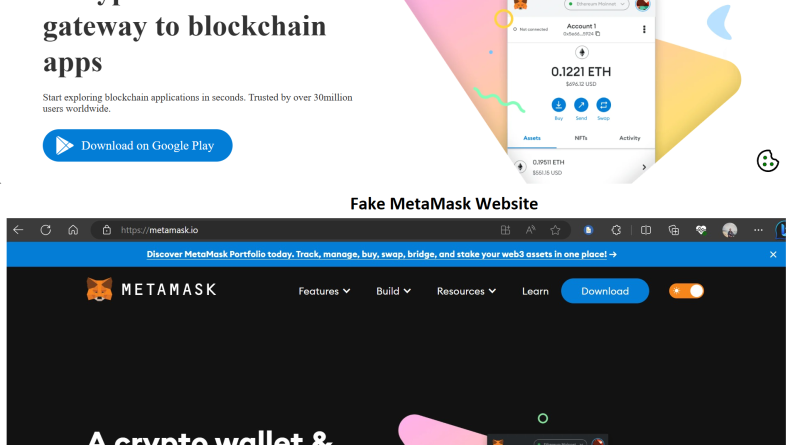Open the Discover MetaMask Portfolio banner link

[382, 254]
